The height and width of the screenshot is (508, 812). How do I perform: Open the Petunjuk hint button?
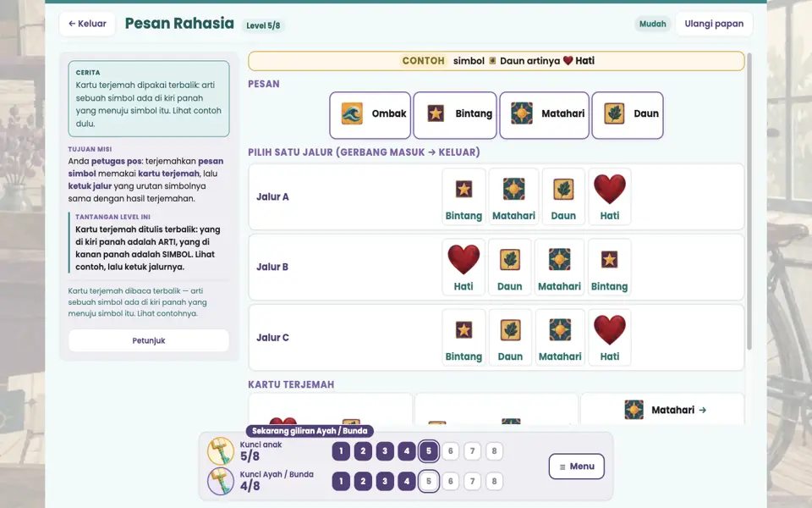pyautogui.click(x=149, y=340)
